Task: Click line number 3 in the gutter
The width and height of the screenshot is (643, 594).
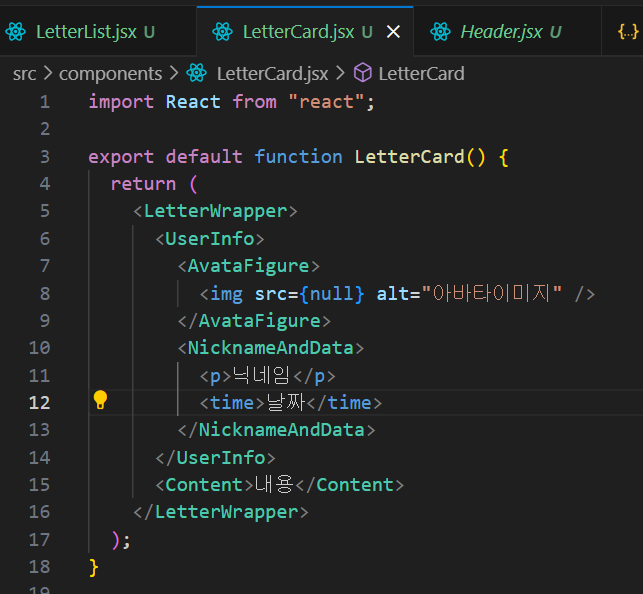Action: (45, 157)
